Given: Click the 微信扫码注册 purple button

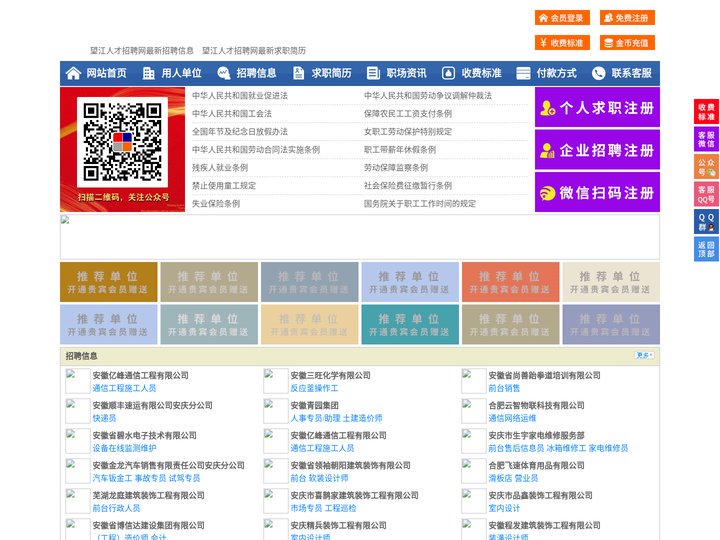Looking at the screenshot, I should [597, 192].
